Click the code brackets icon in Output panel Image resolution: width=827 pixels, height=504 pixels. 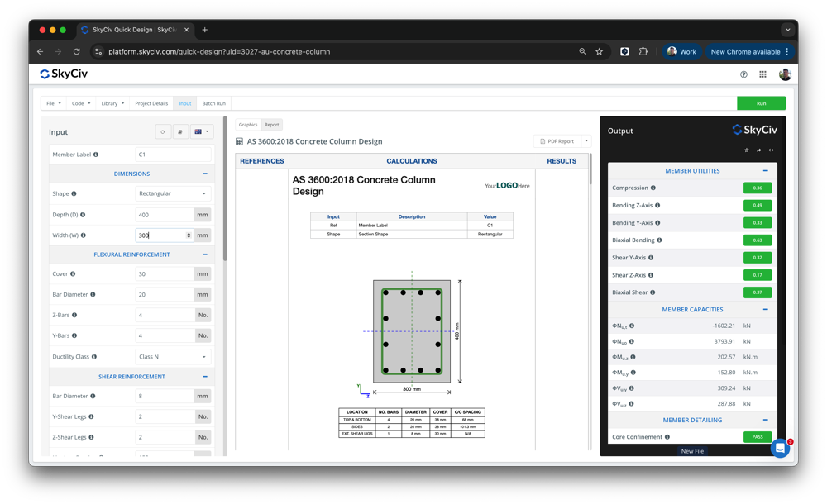(x=771, y=150)
